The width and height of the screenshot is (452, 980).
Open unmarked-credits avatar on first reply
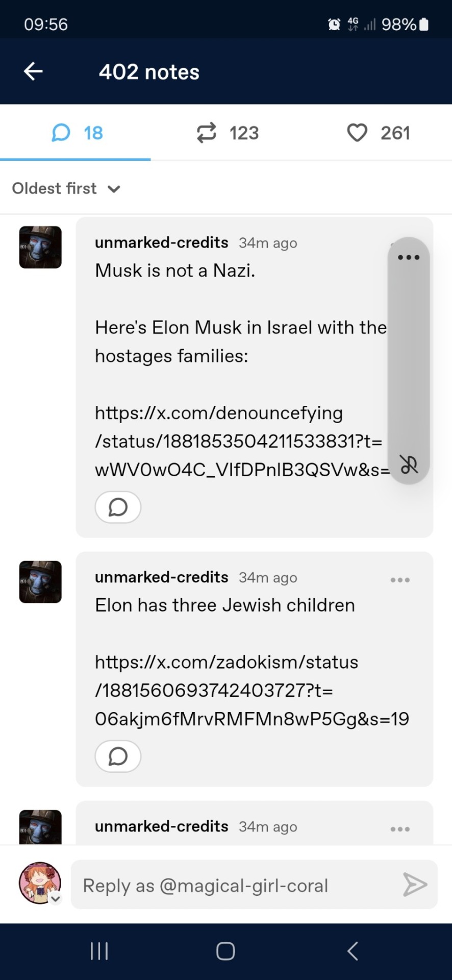tap(40, 248)
